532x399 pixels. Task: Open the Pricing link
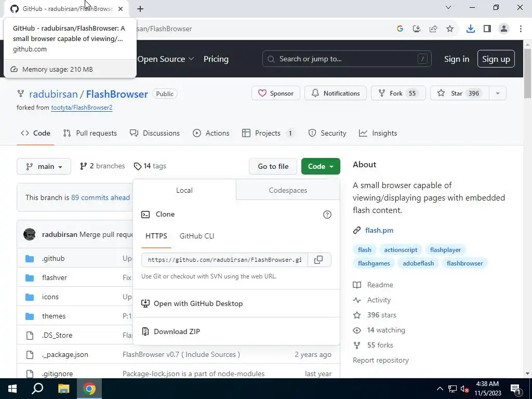(216, 59)
